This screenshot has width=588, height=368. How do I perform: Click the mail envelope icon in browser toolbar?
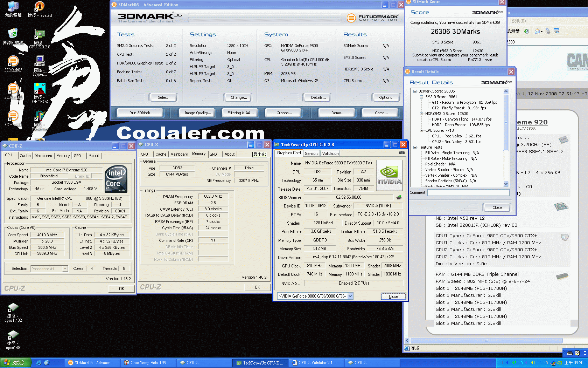[537, 31]
